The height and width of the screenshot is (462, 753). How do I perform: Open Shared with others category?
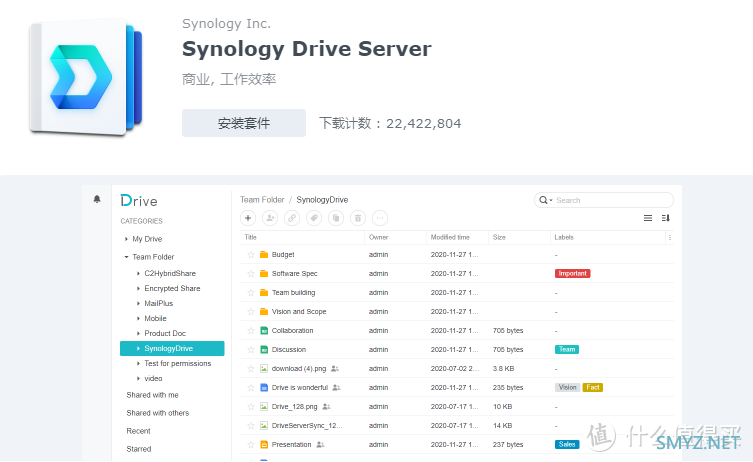pyautogui.click(x=158, y=413)
